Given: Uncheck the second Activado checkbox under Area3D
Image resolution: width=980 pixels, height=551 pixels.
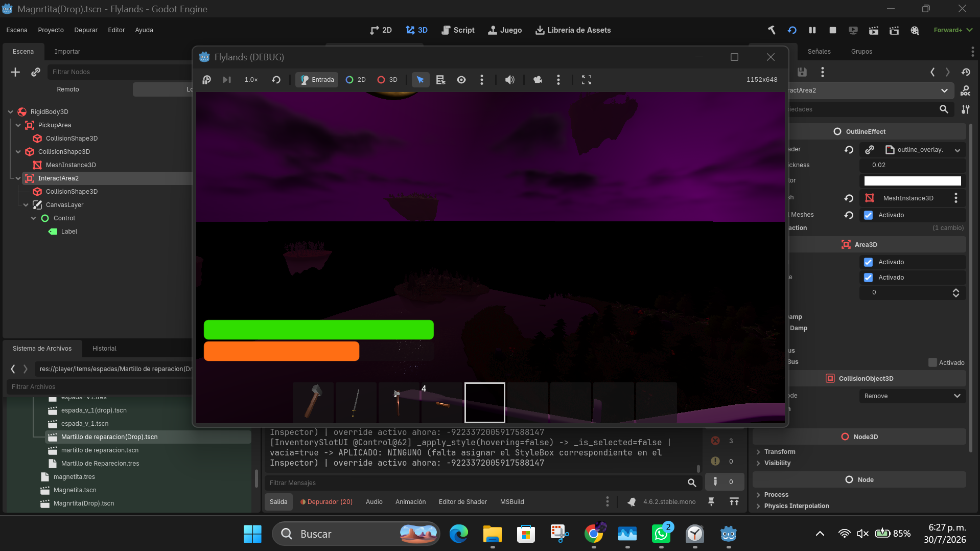Looking at the screenshot, I should coord(868,278).
